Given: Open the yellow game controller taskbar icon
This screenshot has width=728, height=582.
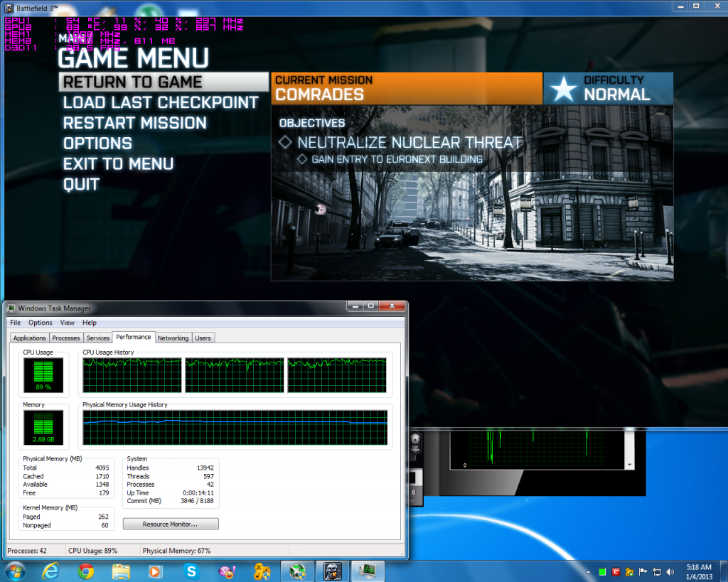Looking at the screenshot, I should (262, 572).
